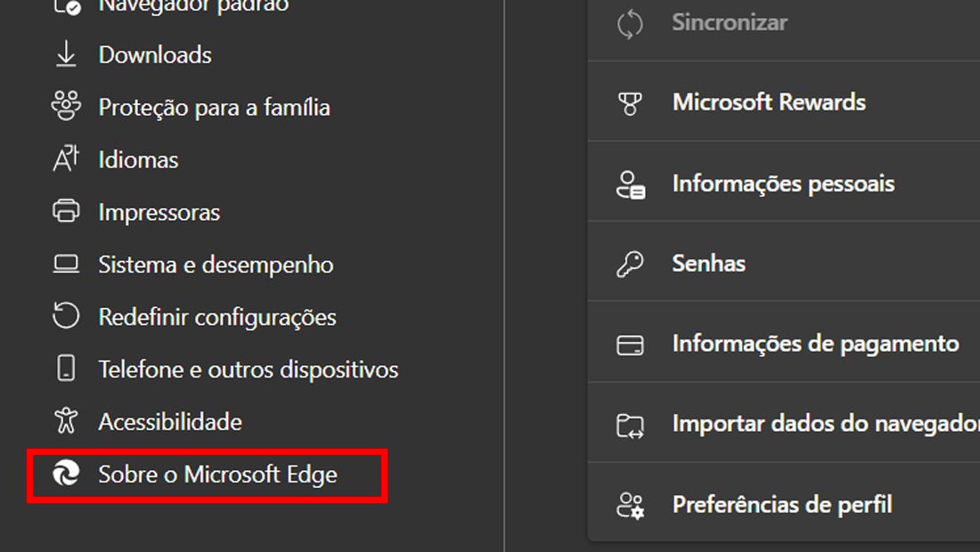980x552 pixels.
Task: Select the Informações de pagamento row
Action: 815,343
